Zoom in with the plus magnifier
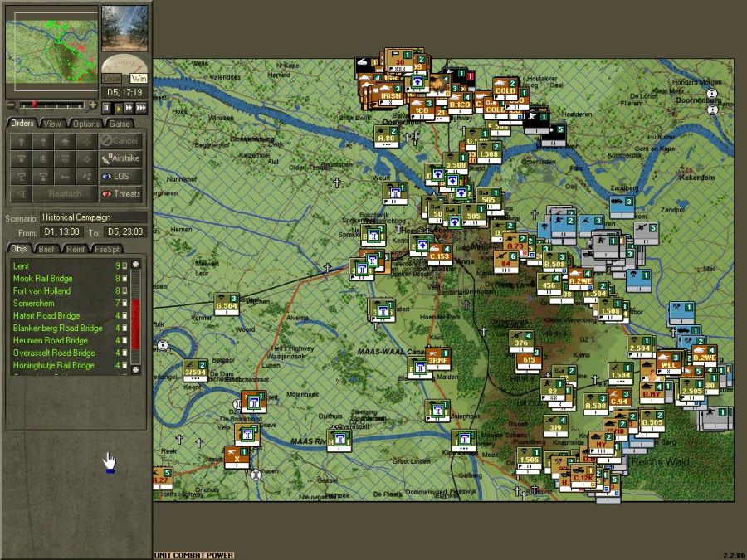The width and height of the screenshot is (747, 560). [x=93, y=105]
